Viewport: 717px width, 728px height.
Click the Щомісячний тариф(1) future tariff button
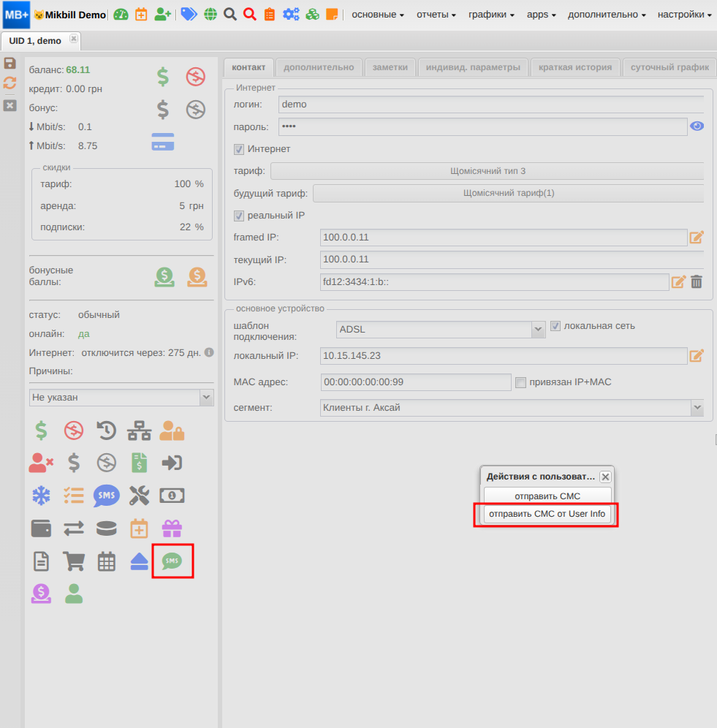pos(509,193)
